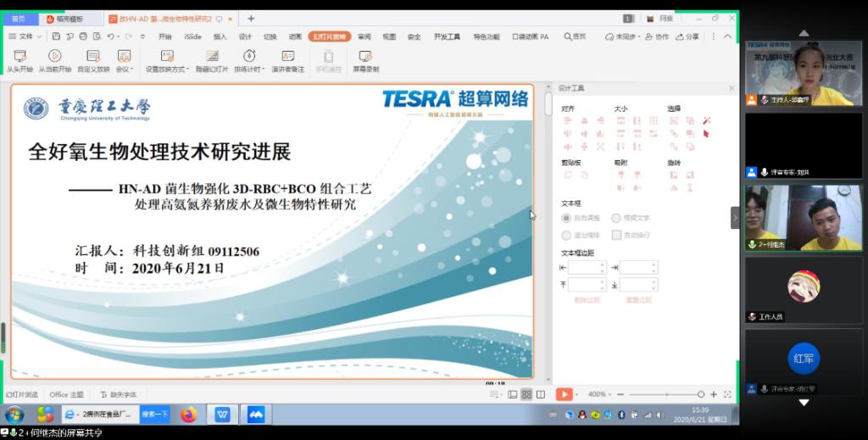Switch to the iSlide ribbon tab
The height and width of the screenshot is (440, 868).
click(192, 36)
